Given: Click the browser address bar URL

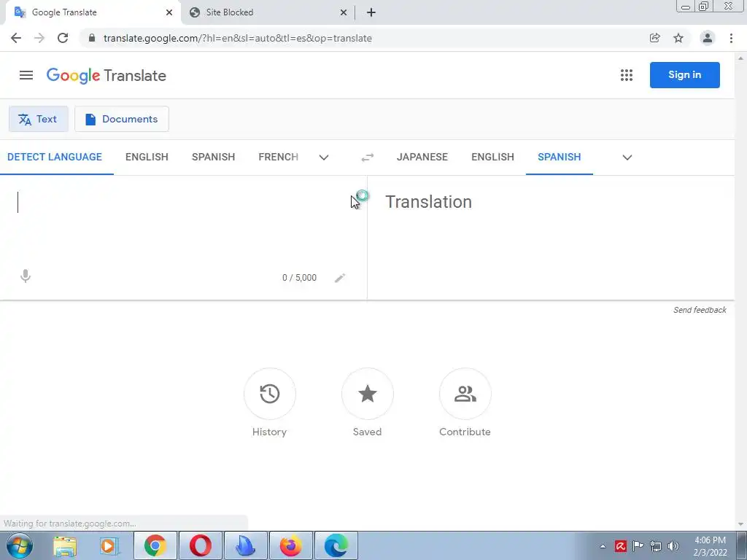Looking at the screenshot, I should point(238,38).
